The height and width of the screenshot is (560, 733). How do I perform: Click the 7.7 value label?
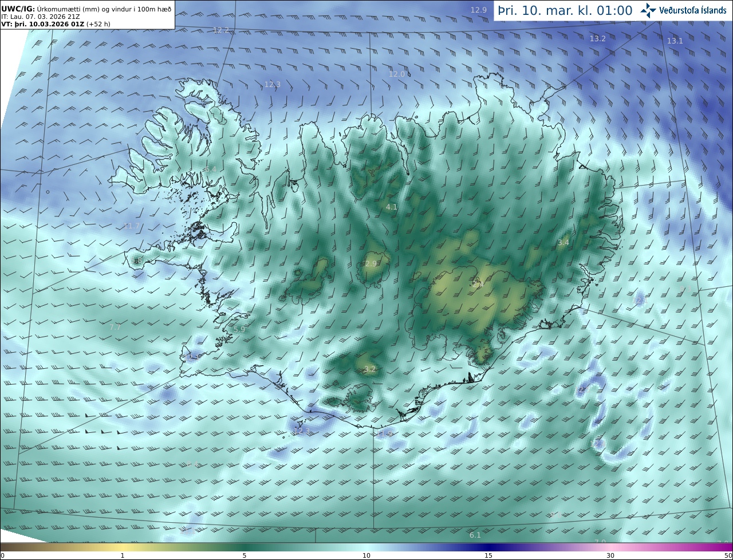tap(115, 327)
